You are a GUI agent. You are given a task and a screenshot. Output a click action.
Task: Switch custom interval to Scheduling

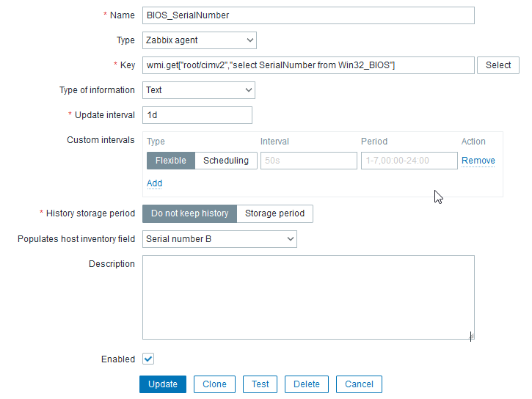225,161
